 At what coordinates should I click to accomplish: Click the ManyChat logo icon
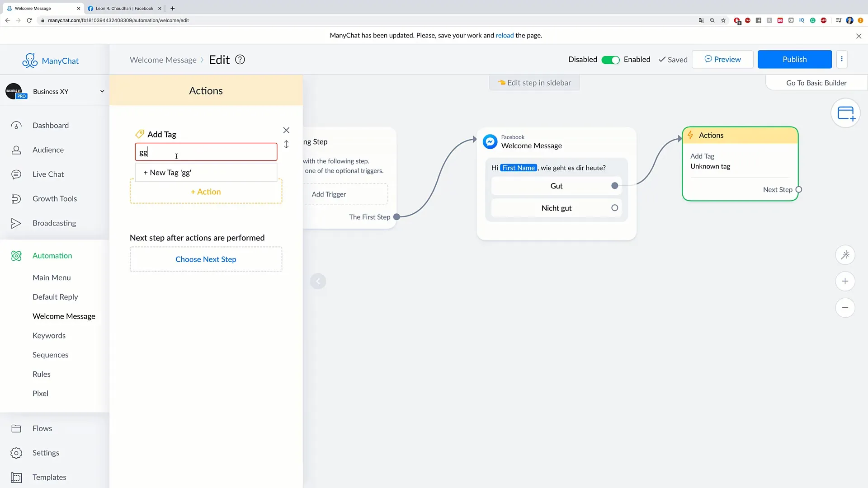pyautogui.click(x=29, y=60)
